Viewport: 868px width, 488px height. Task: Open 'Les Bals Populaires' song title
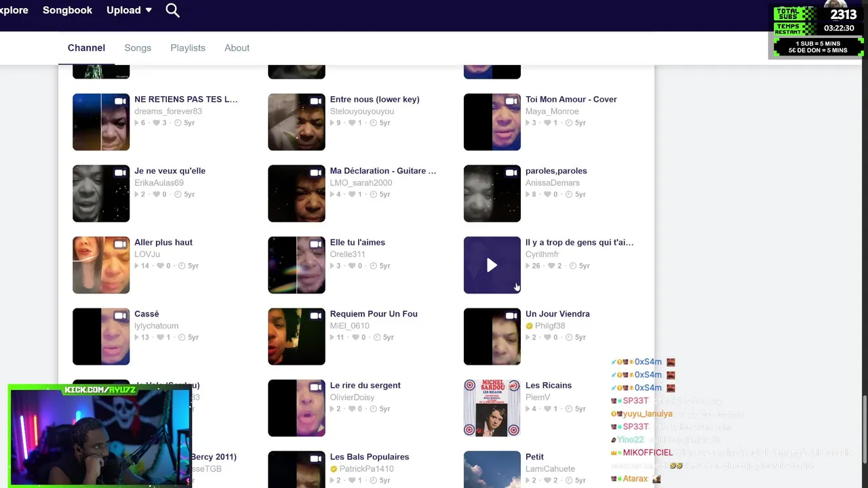370,457
